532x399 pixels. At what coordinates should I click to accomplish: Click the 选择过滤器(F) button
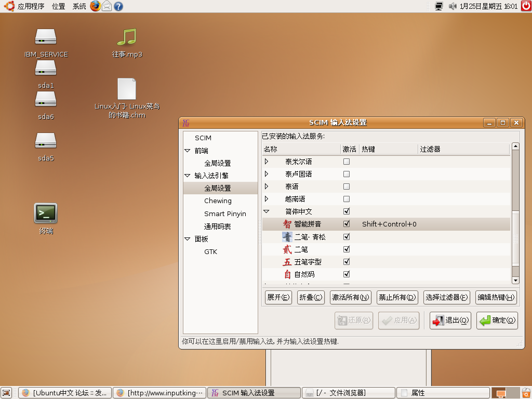coord(447,298)
